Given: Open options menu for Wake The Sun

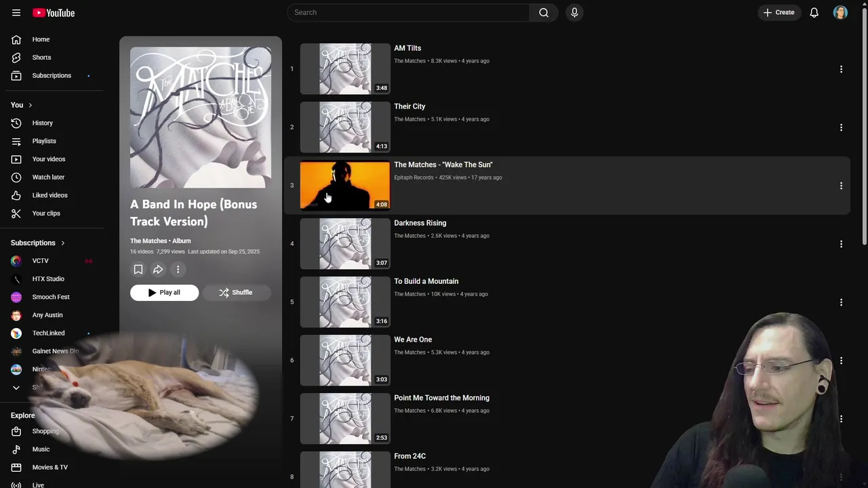Looking at the screenshot, I should (841, 186).
